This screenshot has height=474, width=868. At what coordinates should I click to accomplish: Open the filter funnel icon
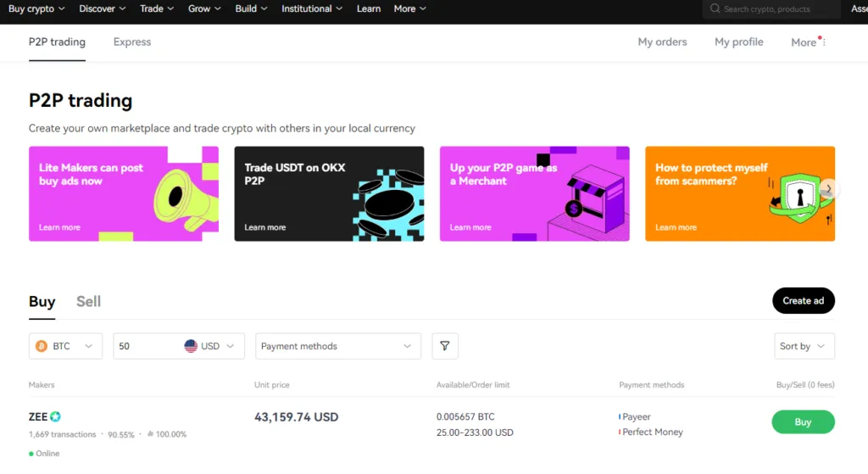[444, 346]
